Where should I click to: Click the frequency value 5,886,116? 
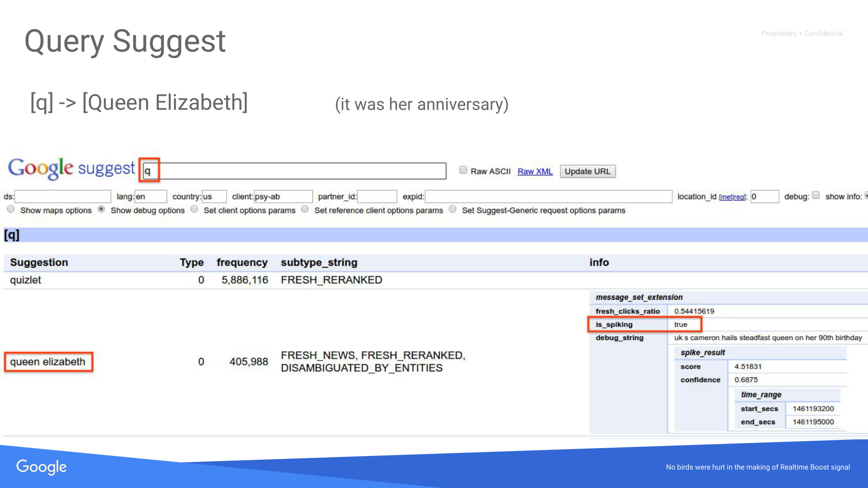[245, 280]
